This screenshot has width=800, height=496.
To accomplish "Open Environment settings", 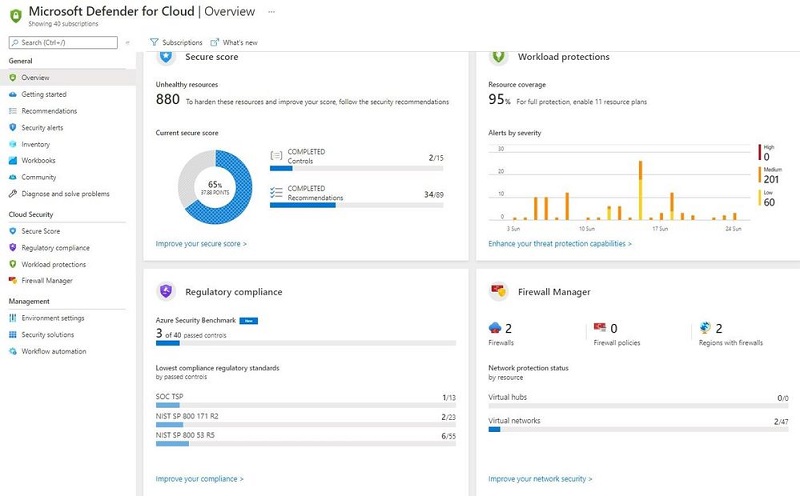I will [x=53, y=318].
